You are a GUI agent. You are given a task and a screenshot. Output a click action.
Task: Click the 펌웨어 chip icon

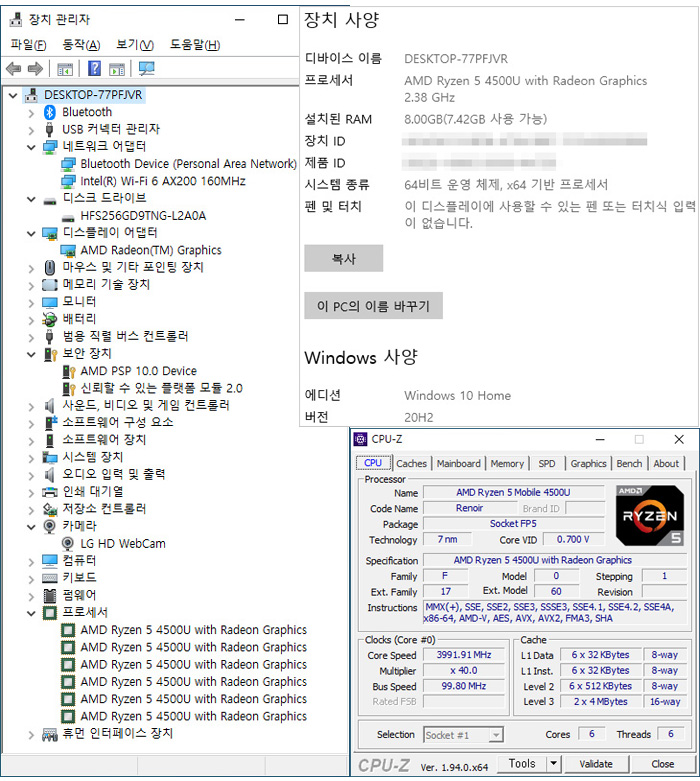tap(50, 595)
